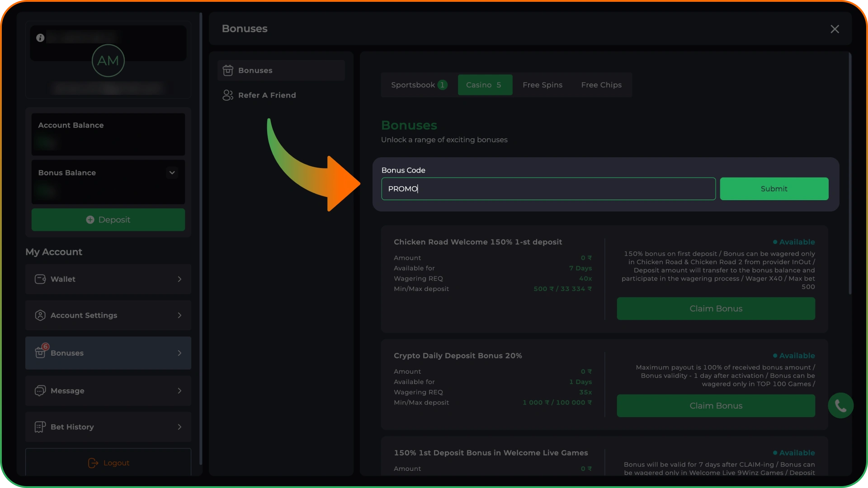Select Bonuses in the side menu
This screenshot has height=488, width=868.
[x=281, y=70]
